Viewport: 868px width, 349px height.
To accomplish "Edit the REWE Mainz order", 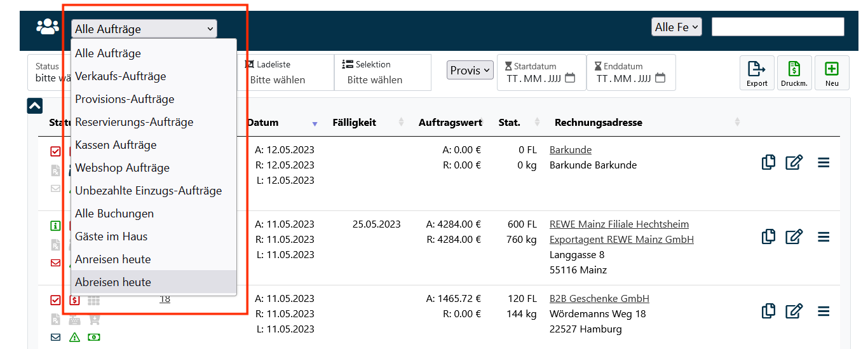I will pyautogui.click(x=794, y=237).
